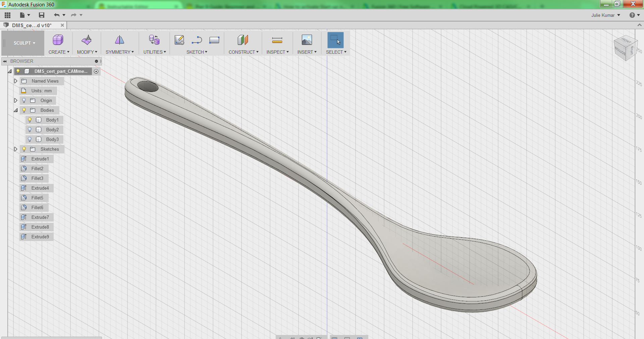Open the CREATE menu

click(x=59, y=52)
